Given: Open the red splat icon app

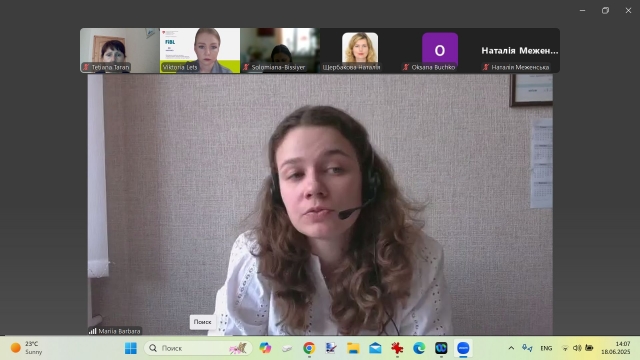Looking at the screenshot, I should pyautogui.click(x=397, y=348).
